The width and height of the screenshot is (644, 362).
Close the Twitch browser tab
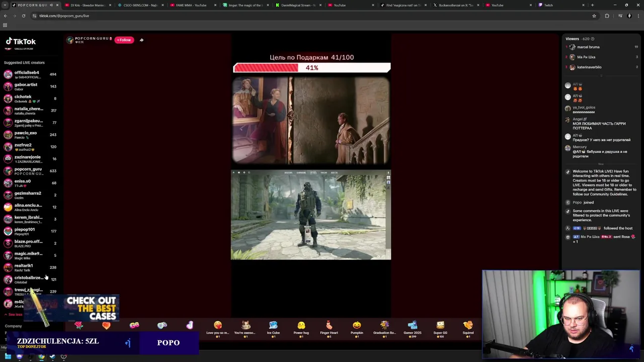(584, 5)
